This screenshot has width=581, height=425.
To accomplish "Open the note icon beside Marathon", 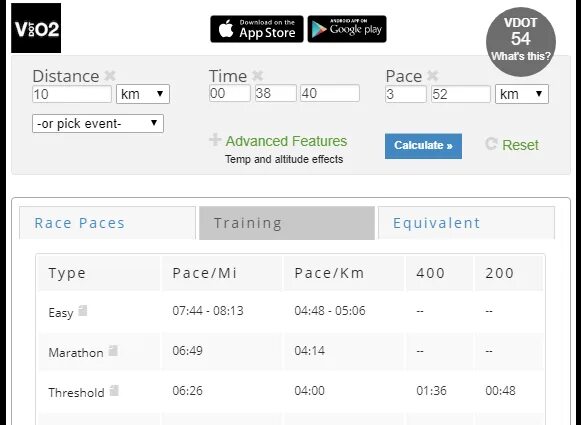I will coord(113,351).
